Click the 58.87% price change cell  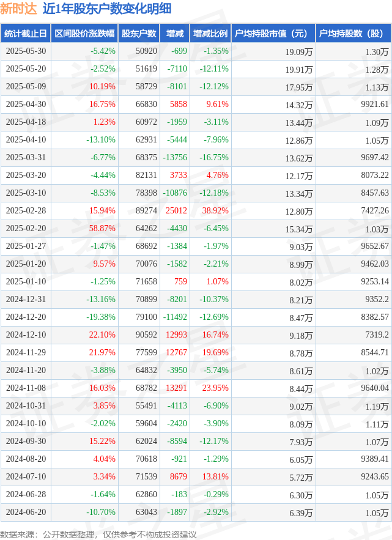[102, 228]
